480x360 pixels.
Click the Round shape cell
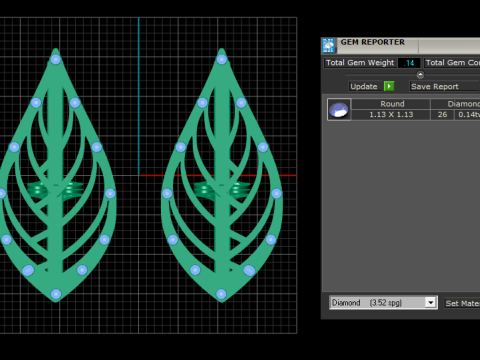[391, 104]
